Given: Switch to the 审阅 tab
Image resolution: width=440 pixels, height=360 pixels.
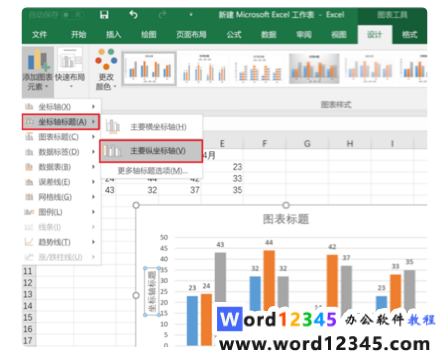Looking at the screenshot, I should coord(304,34).
